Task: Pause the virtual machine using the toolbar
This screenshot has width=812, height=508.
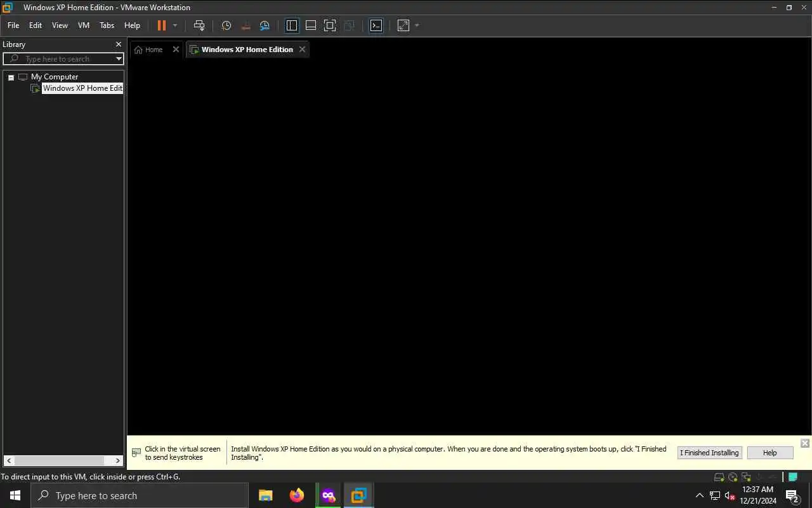Action: coord(161,25)
